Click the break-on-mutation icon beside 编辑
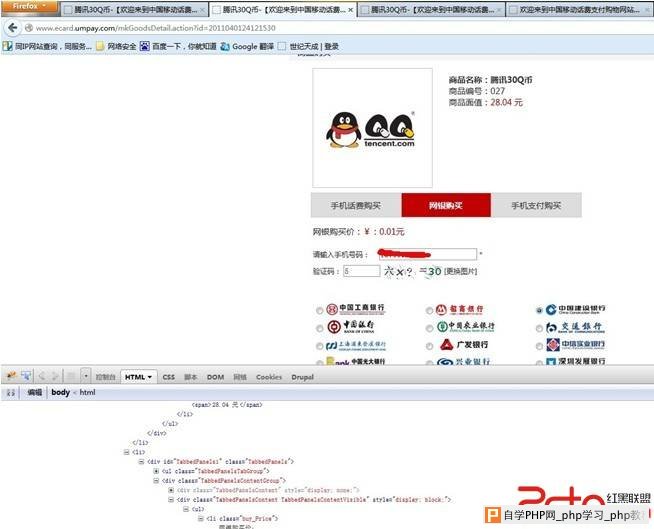The width and height of the screenshot is (654, 529). [x=11, y=393]
